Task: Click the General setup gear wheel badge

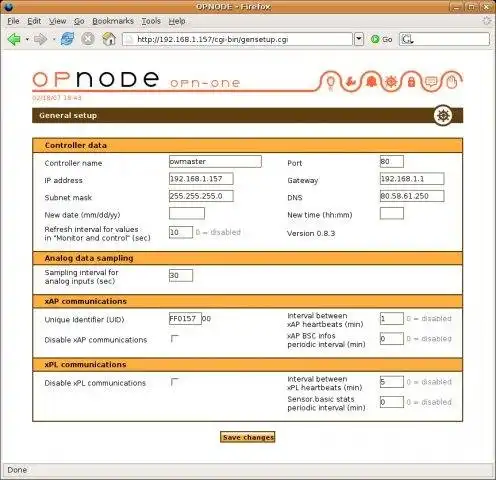Action: [x=443, y=116]
